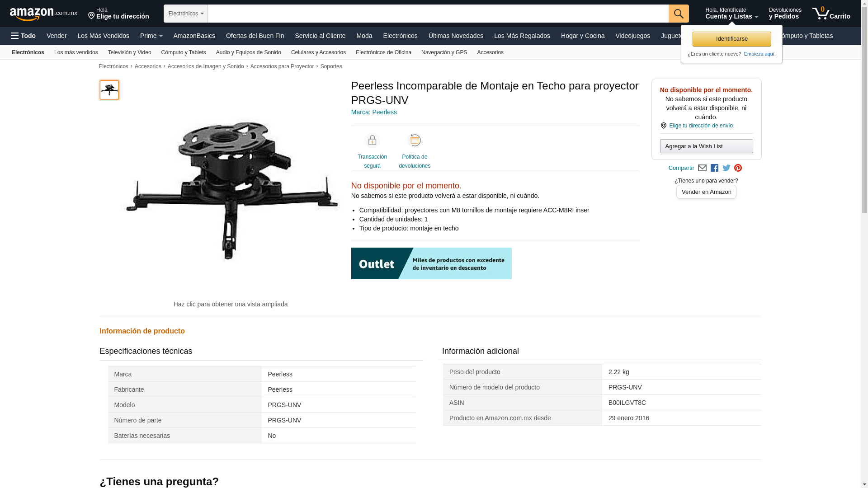
Task: Focus the search input field
Action: pyautogui.click(x=438, y=14)
